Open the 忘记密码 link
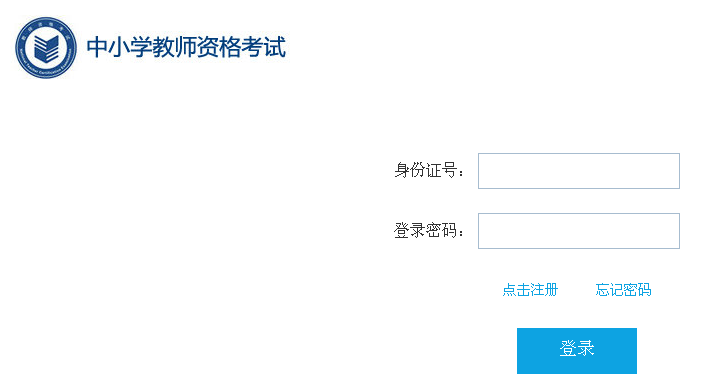720x386 pixels. 623,290
